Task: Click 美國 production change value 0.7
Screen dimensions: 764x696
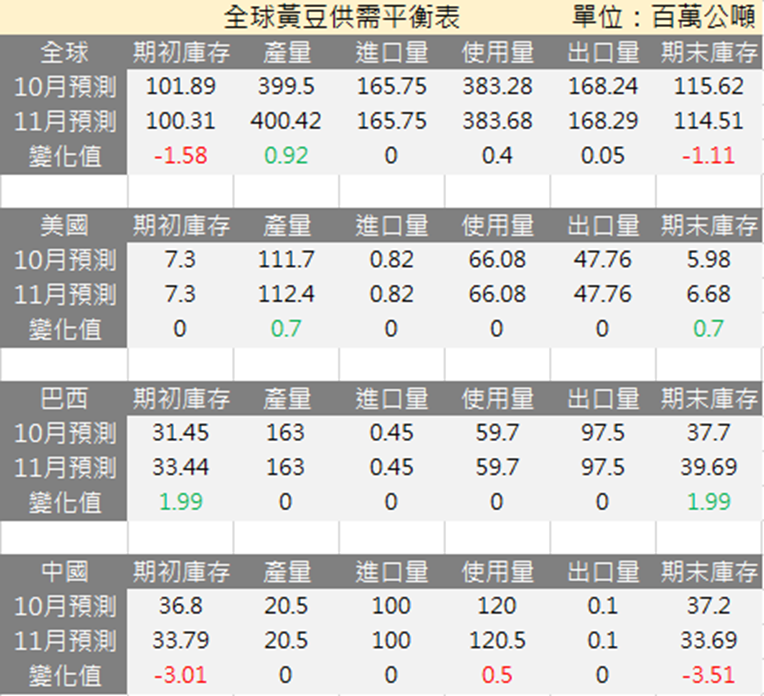Action: click(x=286, y=329)
